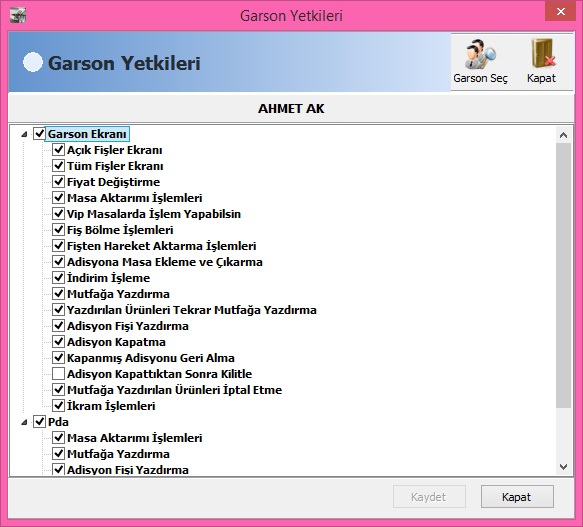Click the white circle beside Garson Yetkileri heading
583x527 pixels.
(33, 62)
